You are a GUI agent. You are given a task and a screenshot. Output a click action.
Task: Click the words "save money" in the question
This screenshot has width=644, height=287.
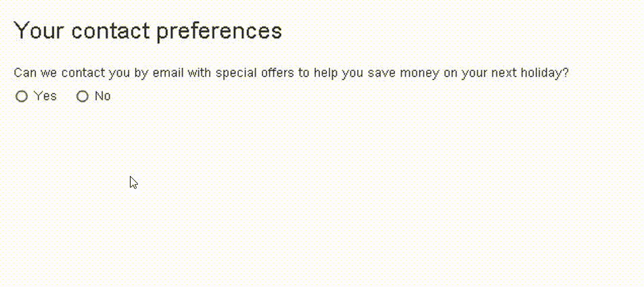click(x=403, y=73)
